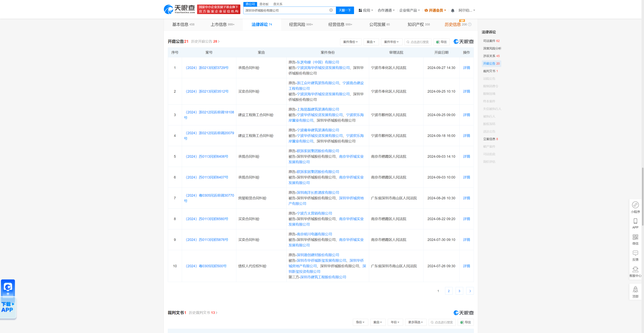Open 司法案件 62 in sidebar

coord(491,41)
